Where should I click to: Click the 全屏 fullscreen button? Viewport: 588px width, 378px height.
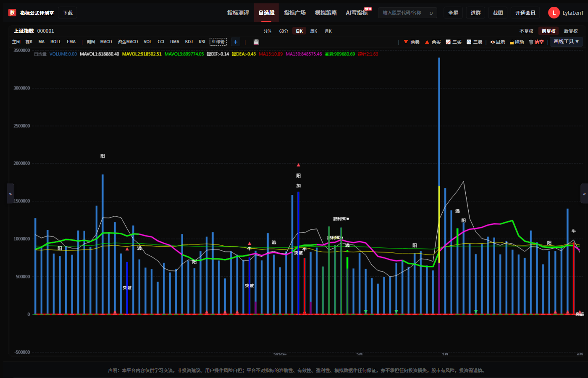click(x=454, y=13)
